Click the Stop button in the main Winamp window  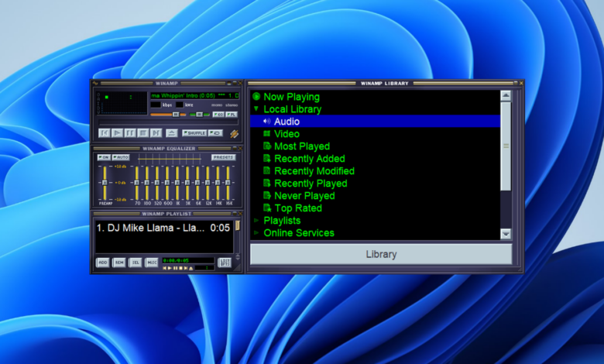[143, 133]
